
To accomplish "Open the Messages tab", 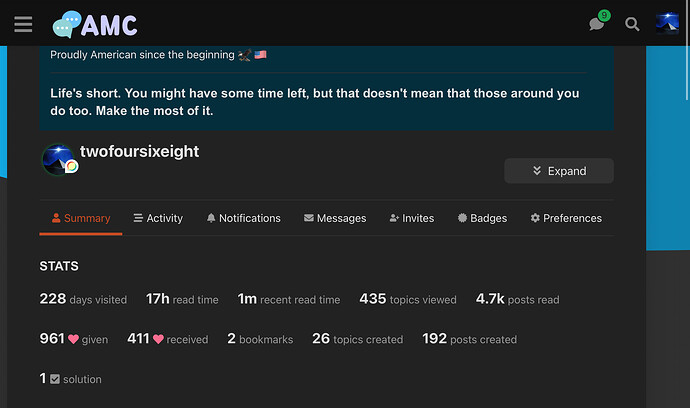I will click(335, 218).
